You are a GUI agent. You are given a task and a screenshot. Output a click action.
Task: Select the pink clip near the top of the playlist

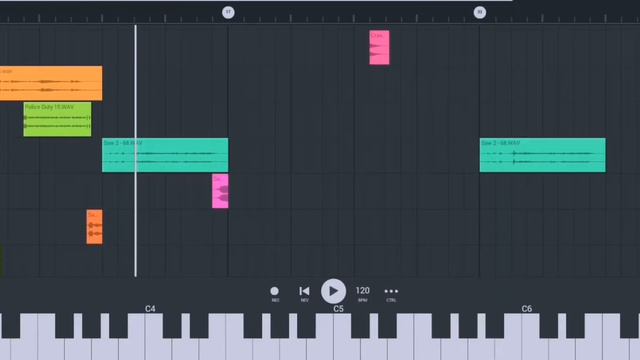pyautogui.click(x=379, y=47)
